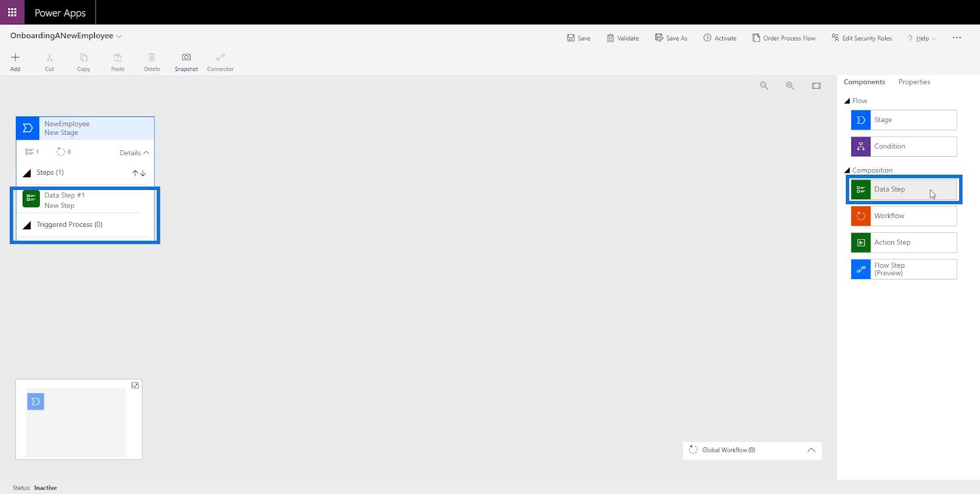
Task: Click the Power Apps title
Action: tap(60, 12)
